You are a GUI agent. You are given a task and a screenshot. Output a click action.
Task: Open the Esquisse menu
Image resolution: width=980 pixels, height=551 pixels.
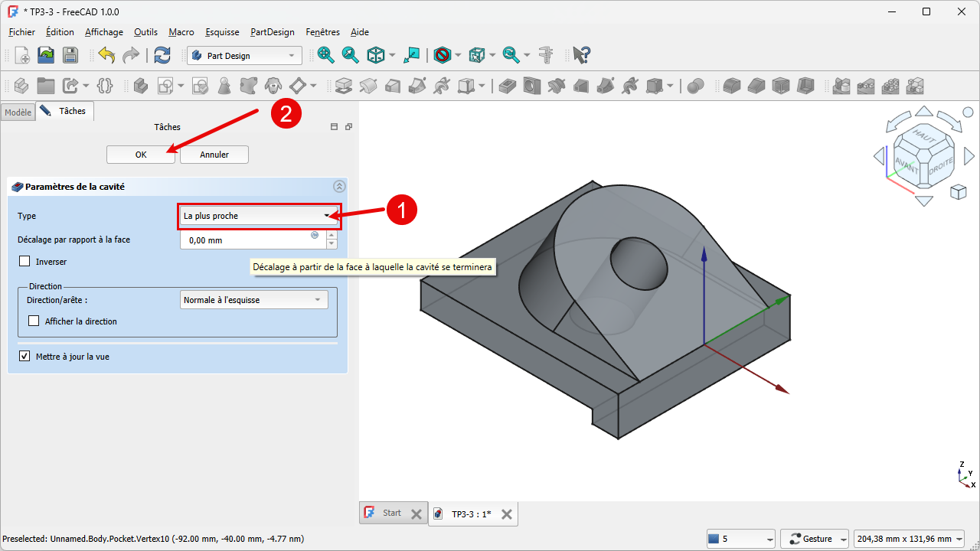pos(222,32)
